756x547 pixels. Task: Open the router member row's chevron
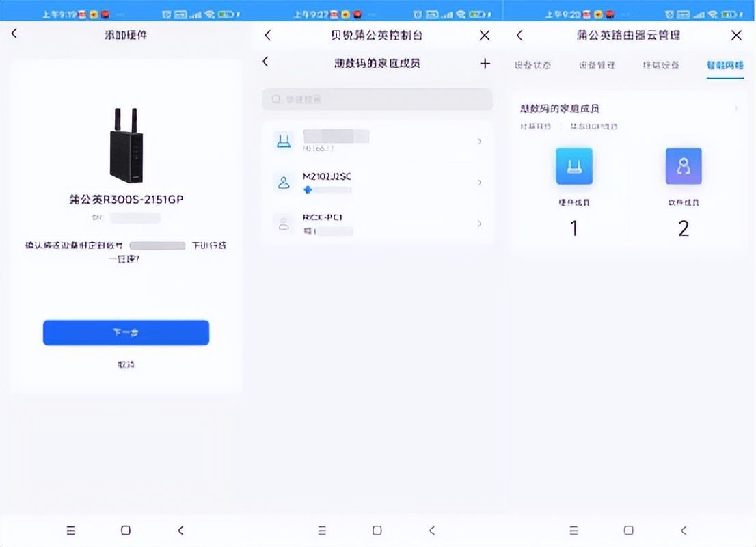478,142
